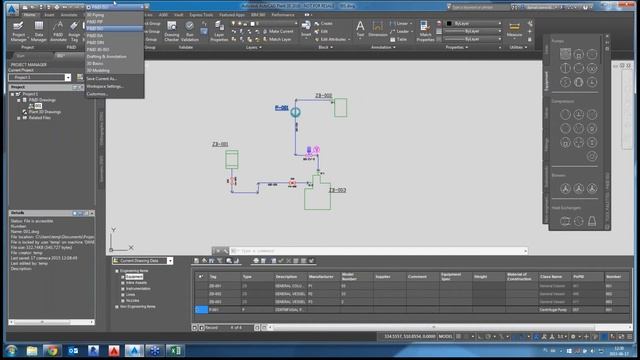Screen dimensions: 640x360
Task: Open the AutoCAD application menu button
Action: pyautogui.click(x=13, y=9)
